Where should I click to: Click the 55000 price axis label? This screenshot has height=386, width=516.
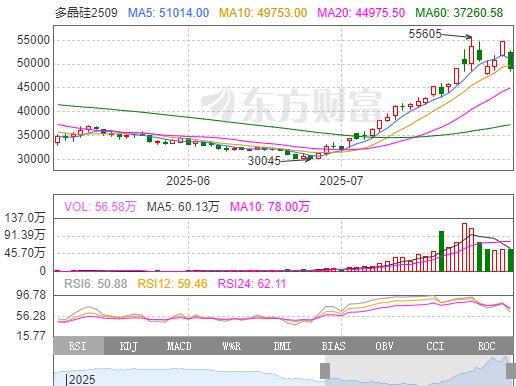pyautogui.click(x=33, y=40)
